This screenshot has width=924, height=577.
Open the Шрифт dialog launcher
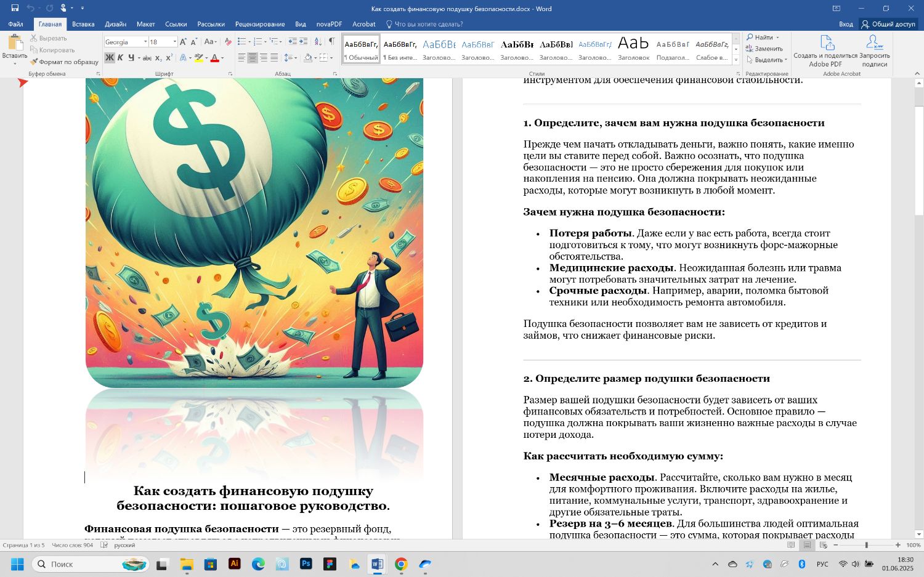point(230,74)
